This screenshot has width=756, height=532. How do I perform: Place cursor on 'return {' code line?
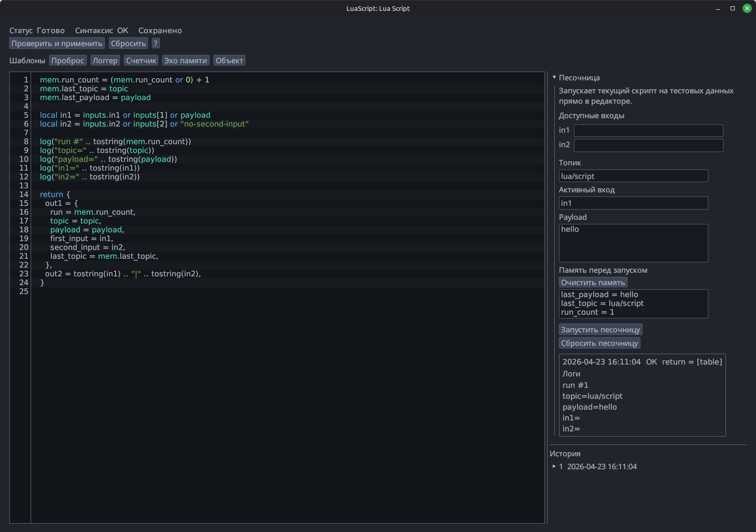click(55, 194)
